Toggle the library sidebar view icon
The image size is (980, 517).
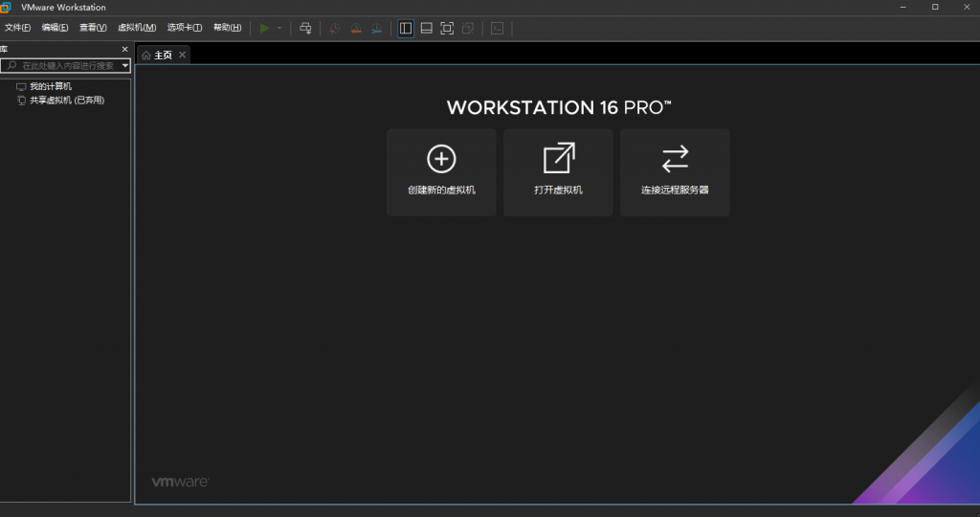(x=406, y=28)
